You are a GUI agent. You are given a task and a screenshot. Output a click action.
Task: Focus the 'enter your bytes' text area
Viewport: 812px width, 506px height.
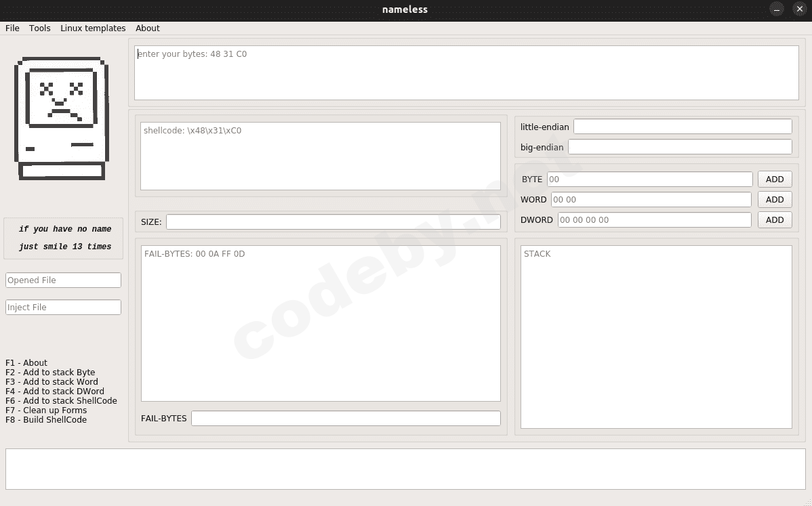click(x=466, y=73)
